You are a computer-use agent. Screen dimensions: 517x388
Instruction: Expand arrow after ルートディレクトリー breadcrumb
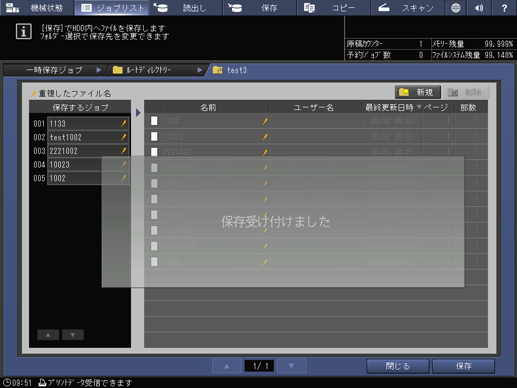(x=200, y=70)
